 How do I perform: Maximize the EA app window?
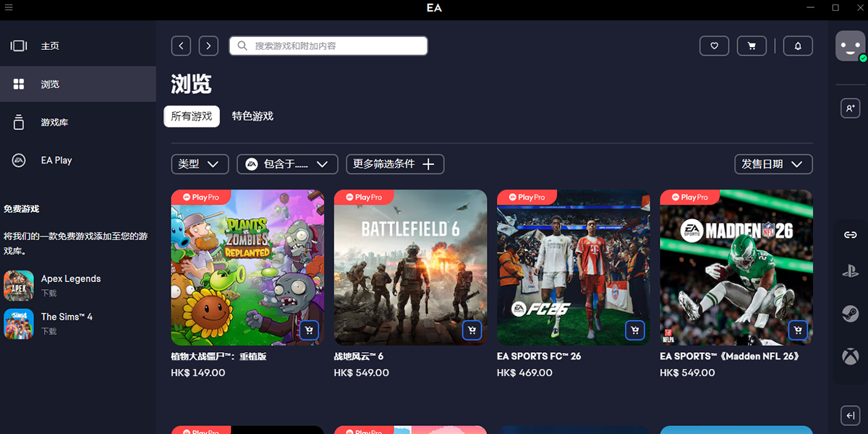click(x=835, y=7)
